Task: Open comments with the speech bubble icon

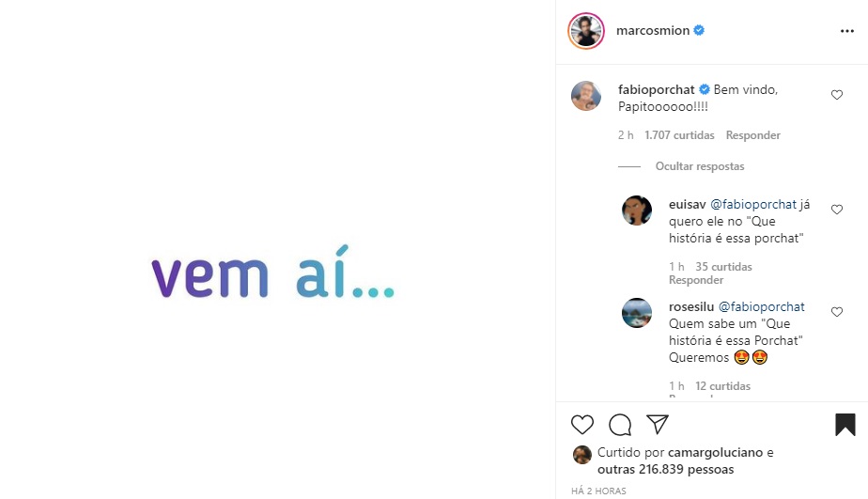Action: (x=620, y=425)
